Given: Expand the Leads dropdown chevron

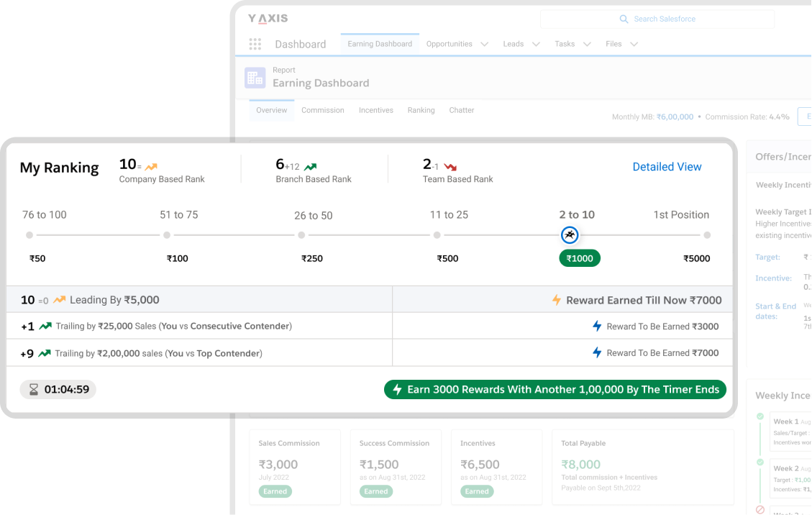Looking at the screenshot, I should coord(536,45).
